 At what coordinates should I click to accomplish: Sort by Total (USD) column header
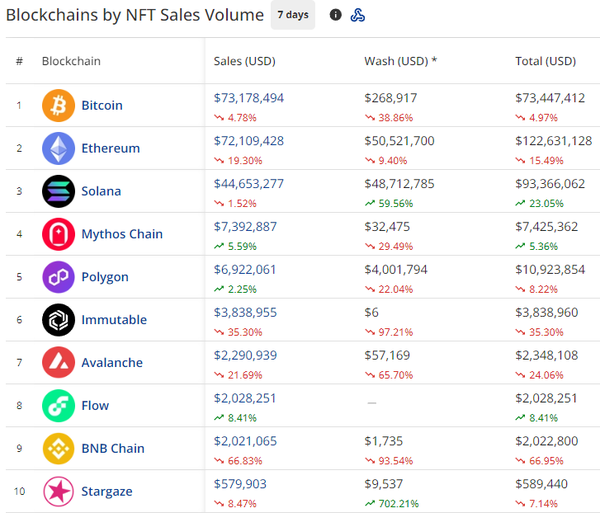[545, 61]
